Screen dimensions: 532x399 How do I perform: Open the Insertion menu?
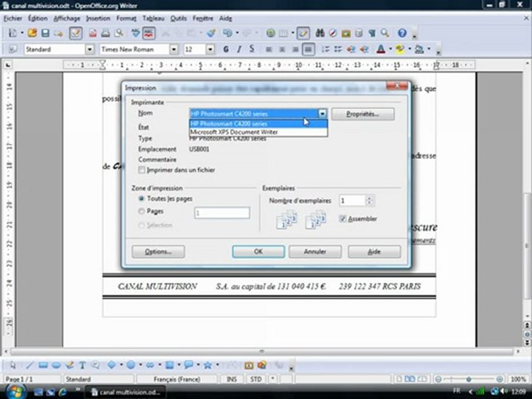click(x=98, y=18)
